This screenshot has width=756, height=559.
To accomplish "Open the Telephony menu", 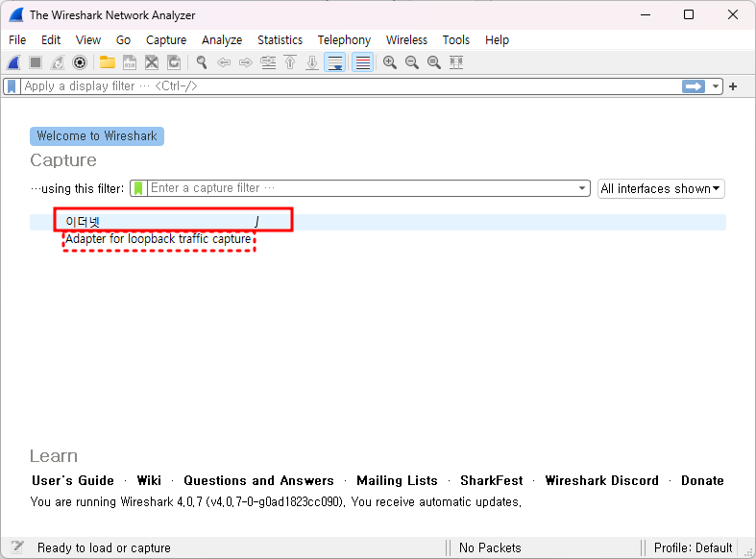I will (x=344, y=40).
